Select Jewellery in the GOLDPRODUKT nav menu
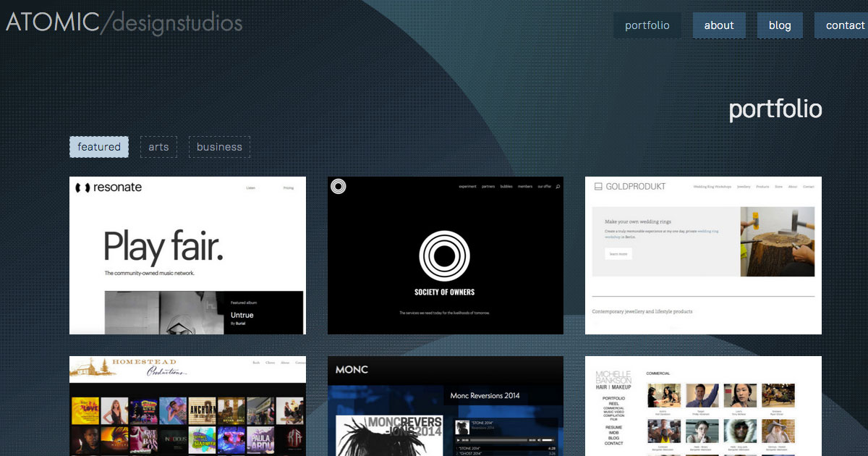The width and height of the screenshot is (868, 456). [744, 187]
